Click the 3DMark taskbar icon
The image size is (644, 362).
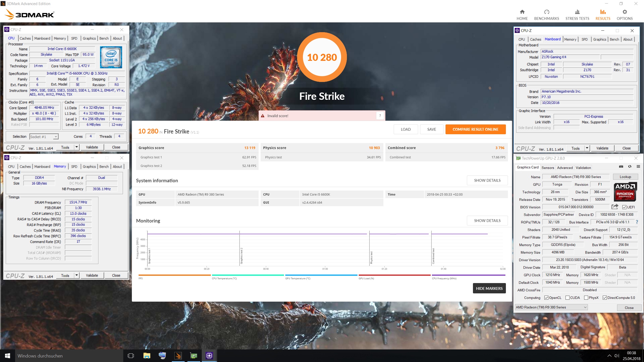click(178, 356)
